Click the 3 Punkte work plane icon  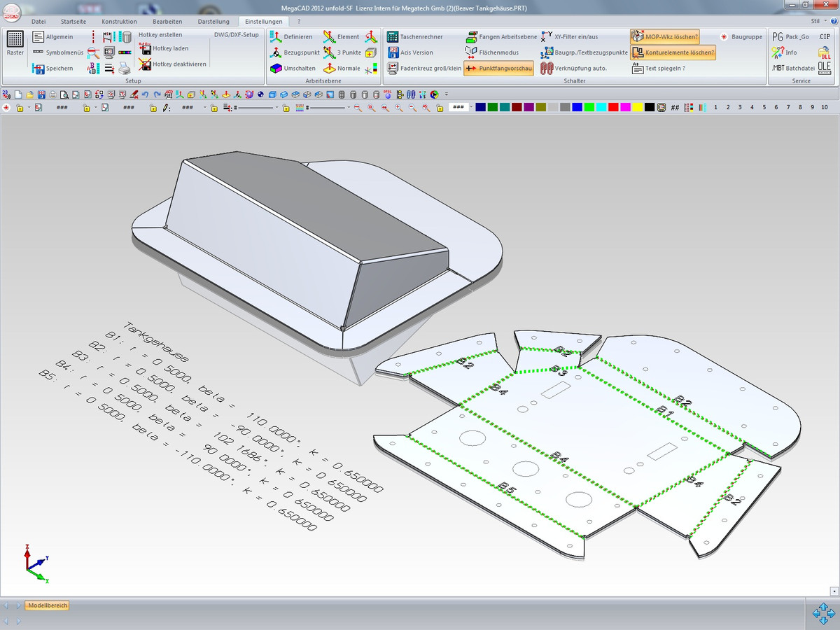(x=329, y=52)
